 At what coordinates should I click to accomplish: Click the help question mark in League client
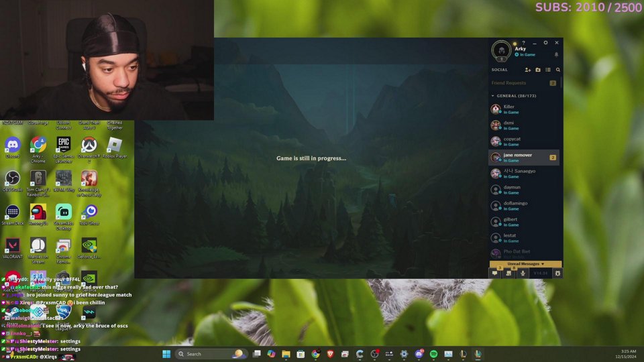[524, 43]
